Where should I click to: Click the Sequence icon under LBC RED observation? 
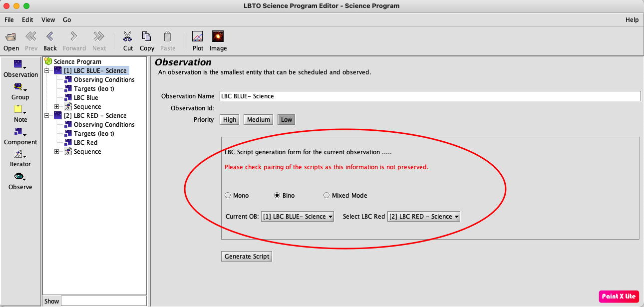click(x=68, y=151)
